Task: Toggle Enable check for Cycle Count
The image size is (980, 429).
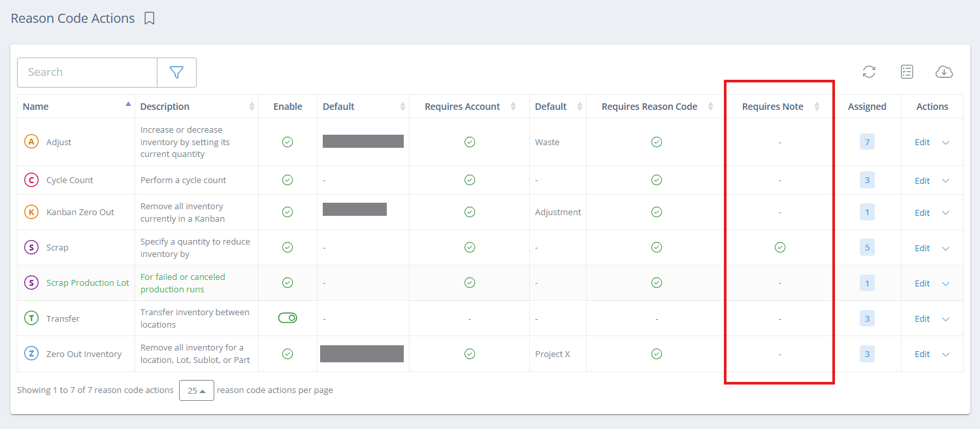Action: tap(287, 180)
